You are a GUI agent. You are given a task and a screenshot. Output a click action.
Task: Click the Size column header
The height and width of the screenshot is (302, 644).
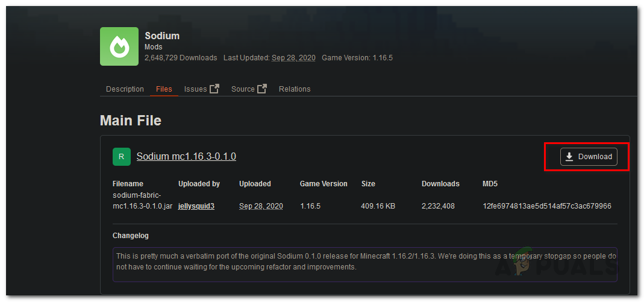click(x=368, y=184)
